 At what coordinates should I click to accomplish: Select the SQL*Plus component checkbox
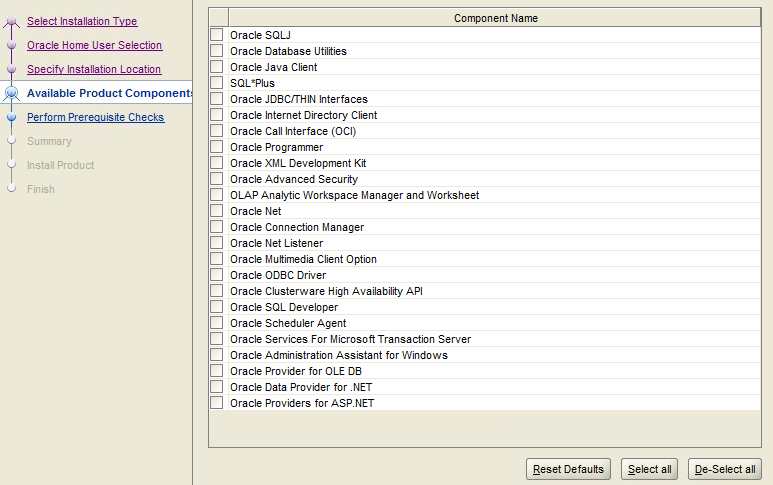(216, 83)
